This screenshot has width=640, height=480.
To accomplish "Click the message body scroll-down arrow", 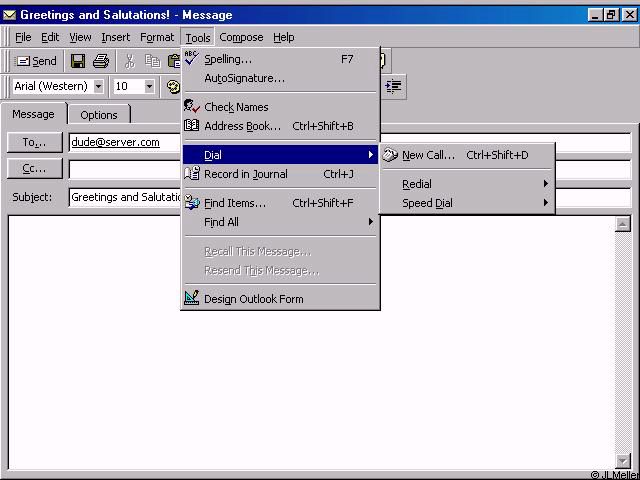I will [x=622, y=460].
